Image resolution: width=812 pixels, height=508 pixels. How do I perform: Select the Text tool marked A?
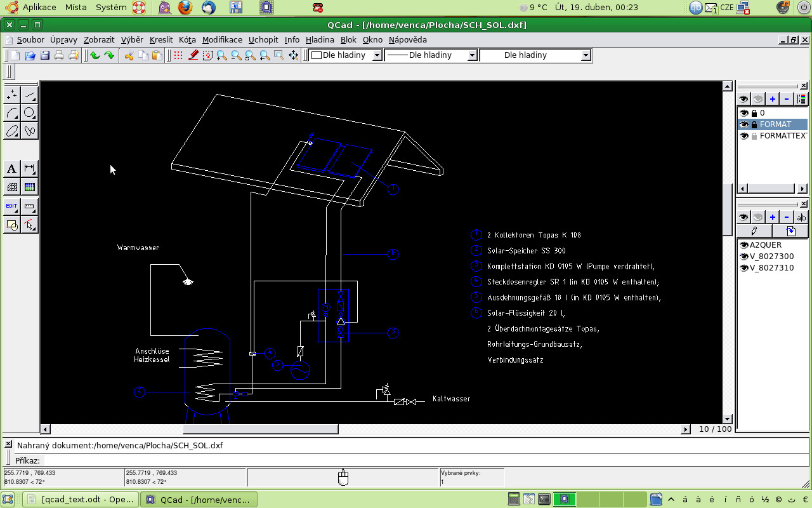(11, 169)
